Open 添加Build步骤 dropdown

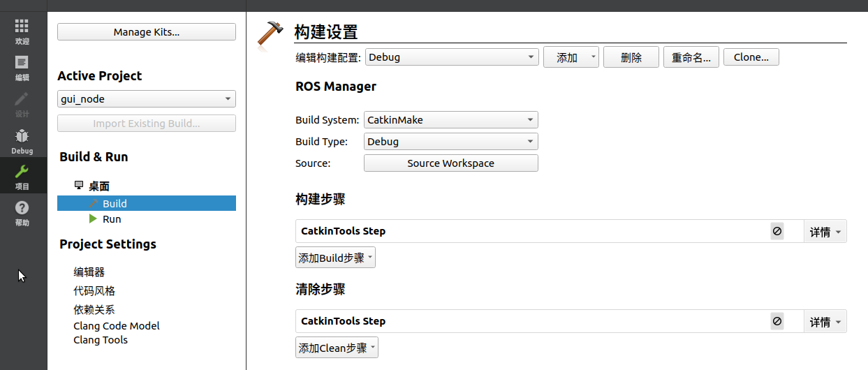tap(335, 258)
